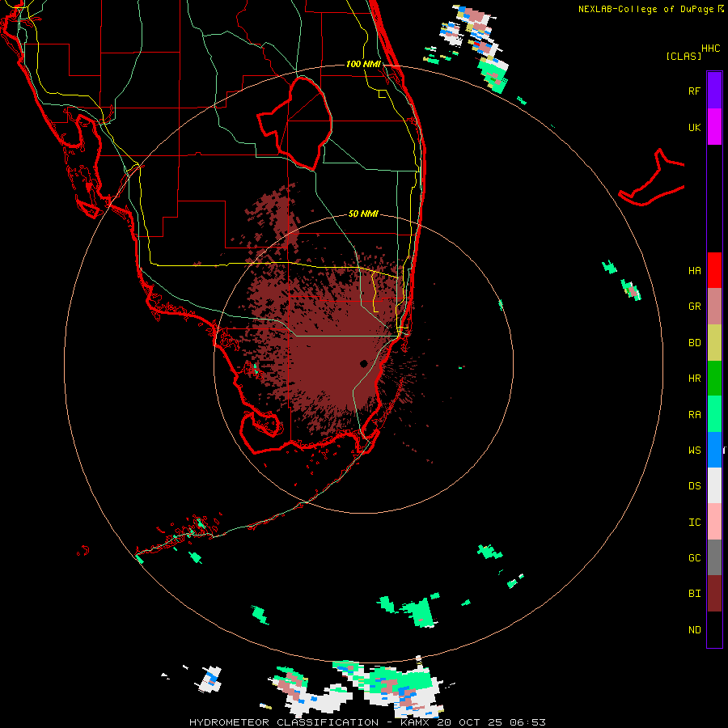Viewport: 728px width, 728px height.
Task: Click the HHC product label
Action: click(x=711, y=49)
